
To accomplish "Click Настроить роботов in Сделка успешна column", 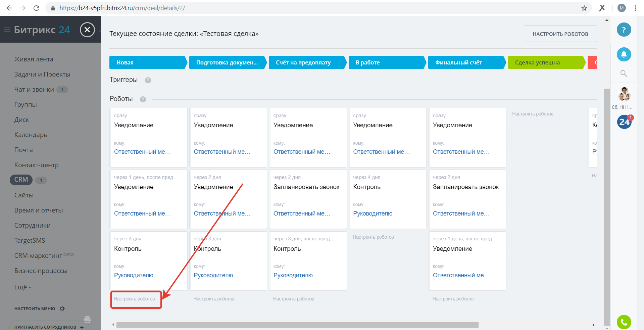I will tap(533, 114).
